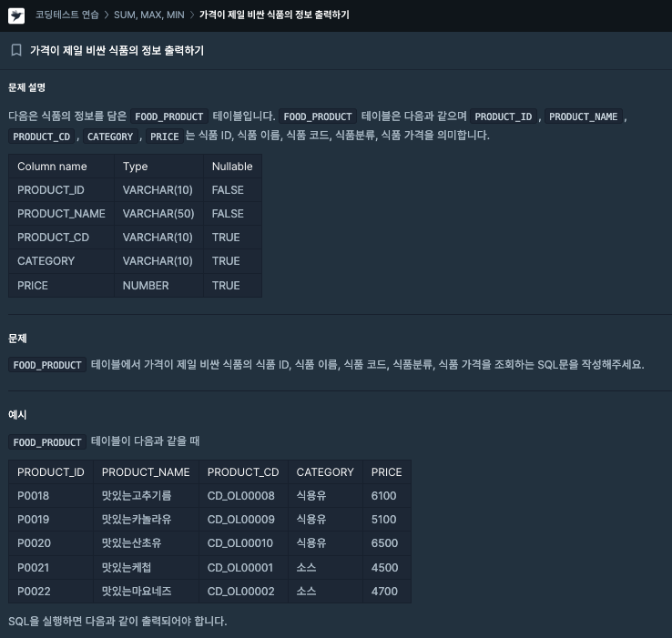Click the Column name header cell
Viewport: 672px width, 638px height.
[x=61, y=167]
